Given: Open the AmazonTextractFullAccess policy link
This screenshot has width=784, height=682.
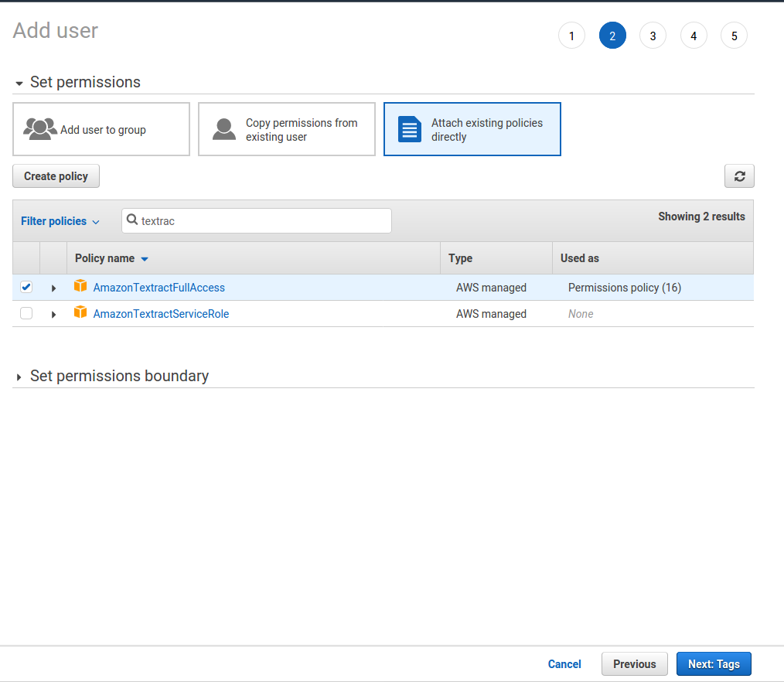Looking at the screenshot, I should (159, 288).
